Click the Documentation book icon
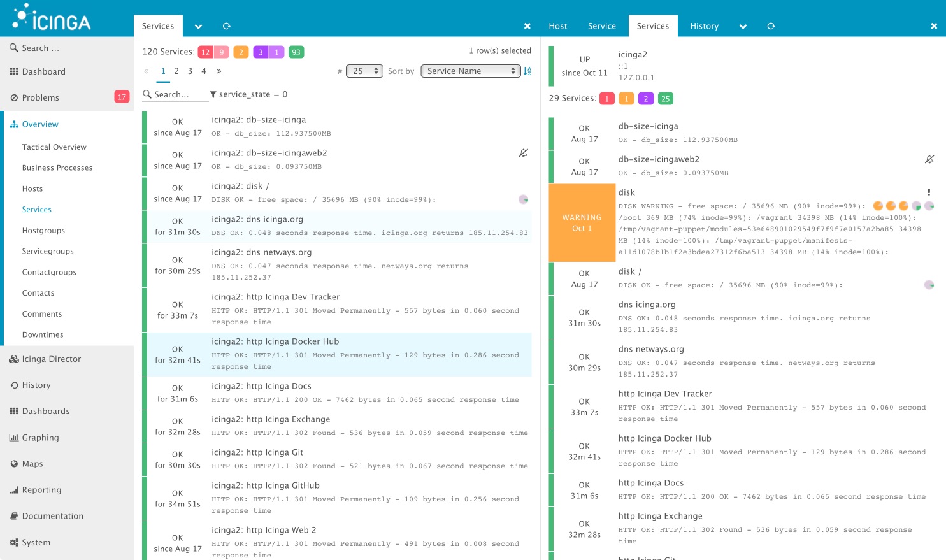This screenshot has height=560, width=946. click(x=14, y=516)
